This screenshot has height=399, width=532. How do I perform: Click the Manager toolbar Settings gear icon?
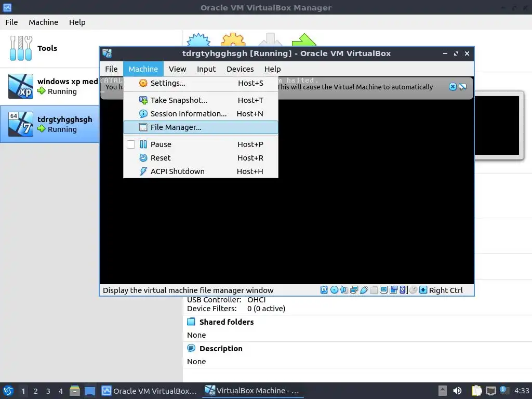pos(233,39)
